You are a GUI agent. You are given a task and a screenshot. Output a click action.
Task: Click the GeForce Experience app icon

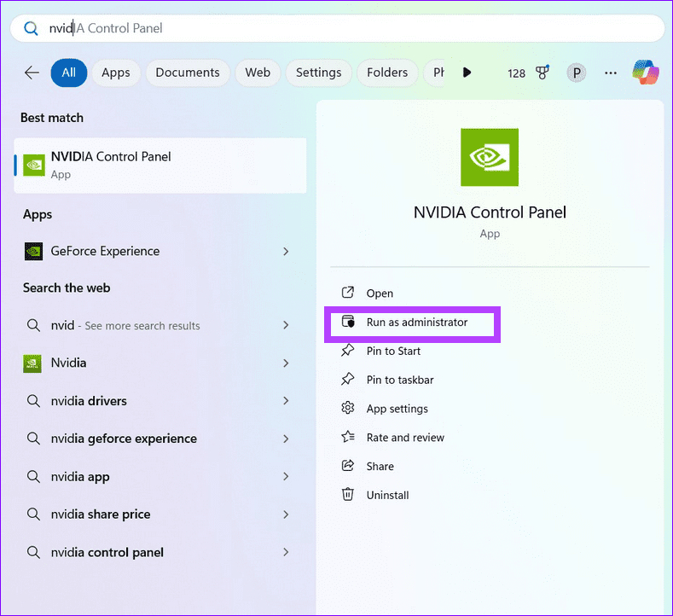[x=33, y=252]
